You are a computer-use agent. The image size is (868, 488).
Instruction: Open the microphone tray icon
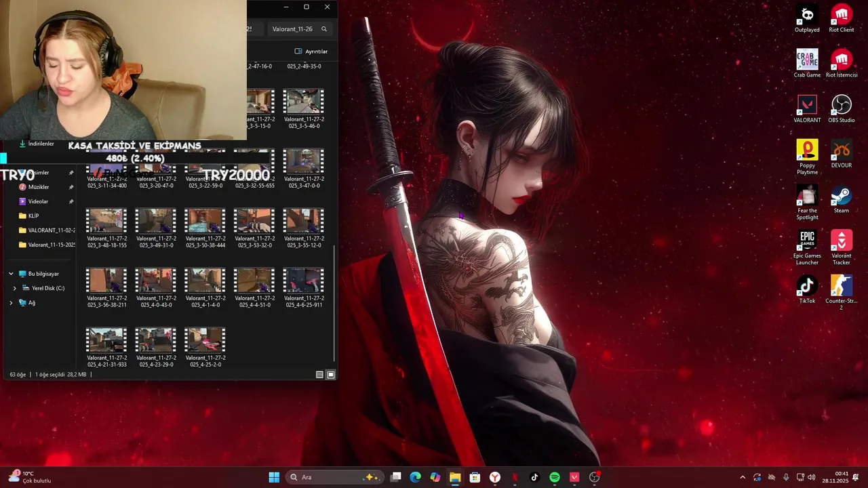[786, 477]
